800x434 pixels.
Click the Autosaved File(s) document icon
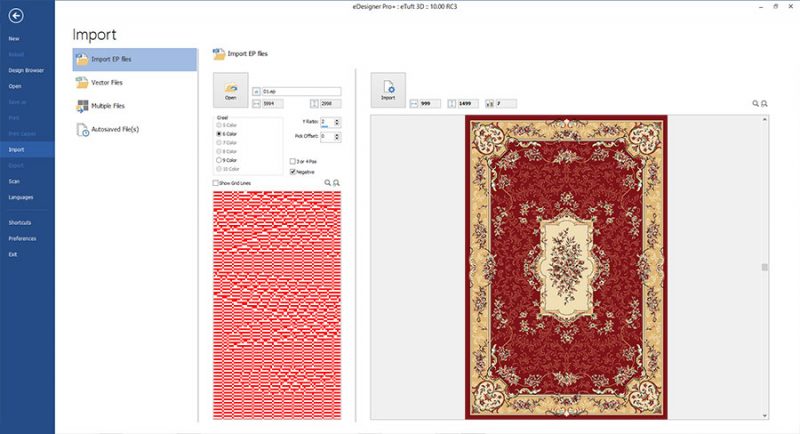(x=82, y=130)
